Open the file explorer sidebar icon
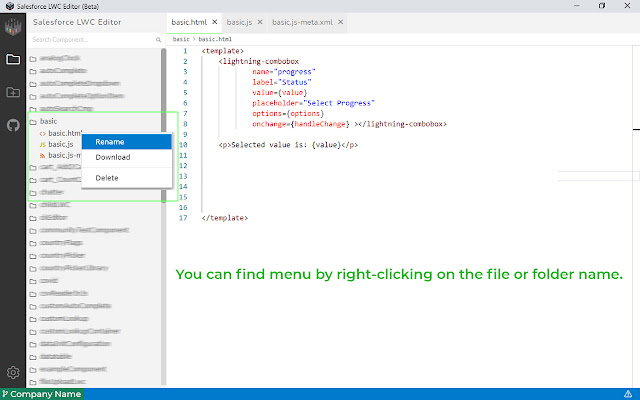The height and width of the screenshot is (400, 640). click(13, 59)
